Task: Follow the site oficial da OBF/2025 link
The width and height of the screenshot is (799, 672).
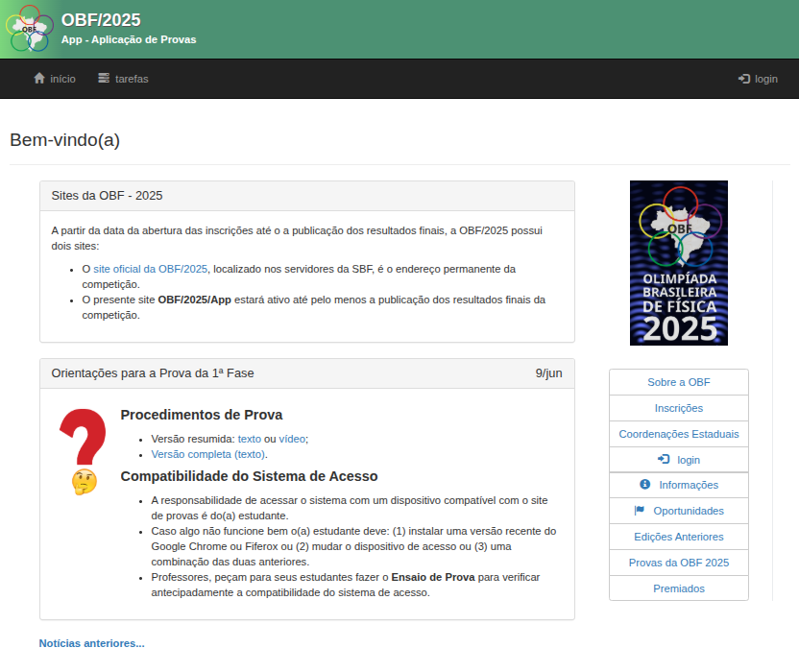Action: [x=151, y=269]
